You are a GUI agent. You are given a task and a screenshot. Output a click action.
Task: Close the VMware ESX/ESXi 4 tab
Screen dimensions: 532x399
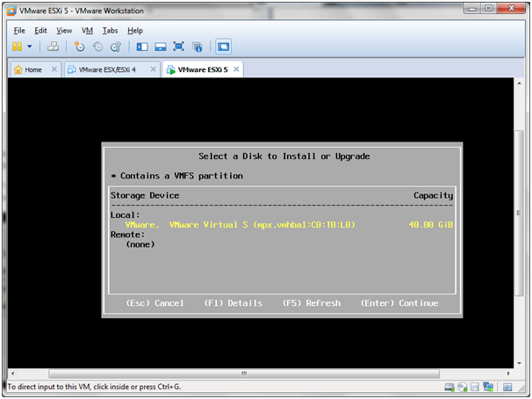click(x=153, y=69)
